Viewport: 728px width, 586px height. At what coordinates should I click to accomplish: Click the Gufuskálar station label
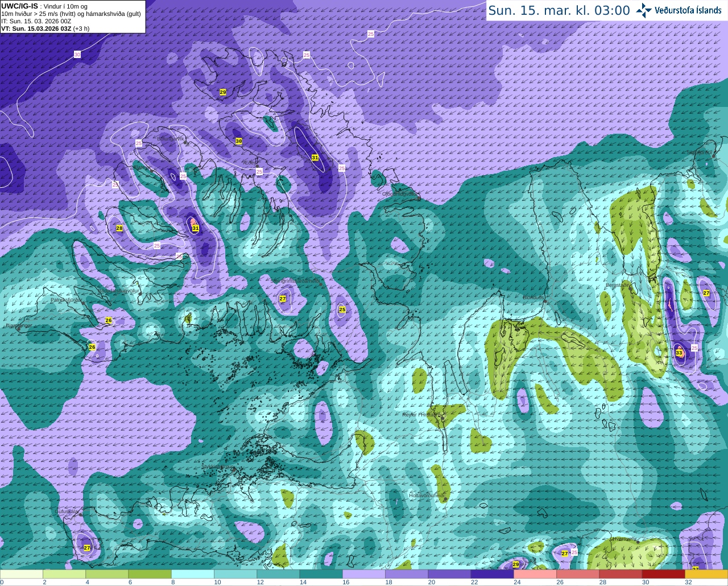point(67,511)
